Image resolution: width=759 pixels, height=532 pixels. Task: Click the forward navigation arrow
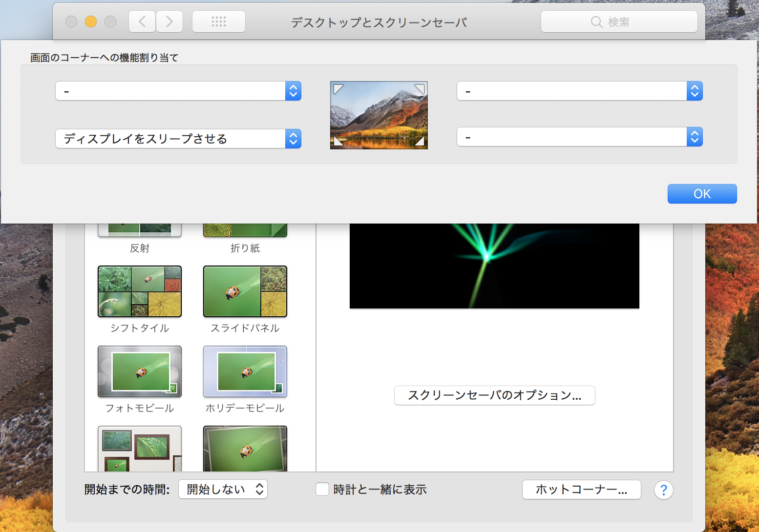click(x=169, y=21)
